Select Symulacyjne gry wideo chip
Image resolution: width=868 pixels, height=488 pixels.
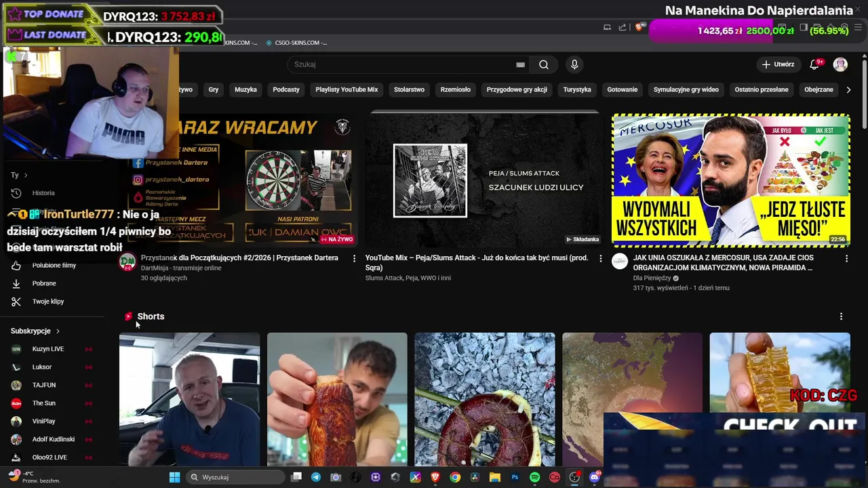click(x=686, y=89)
